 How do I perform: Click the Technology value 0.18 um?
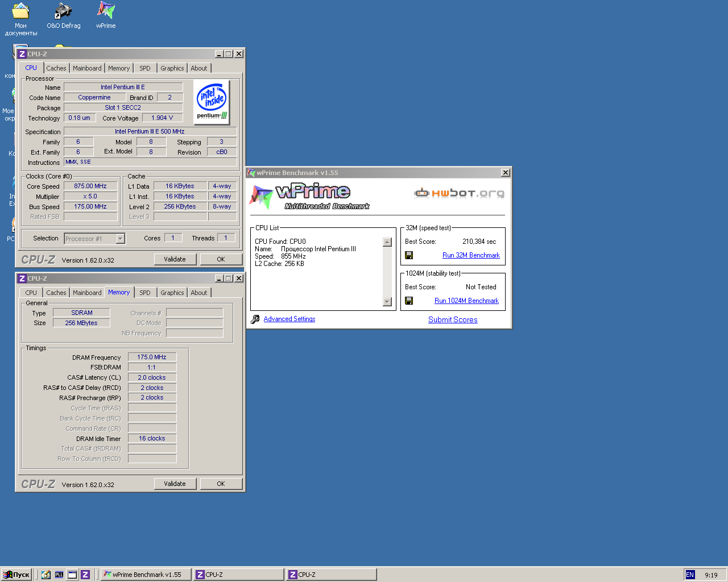click(79, 118)
